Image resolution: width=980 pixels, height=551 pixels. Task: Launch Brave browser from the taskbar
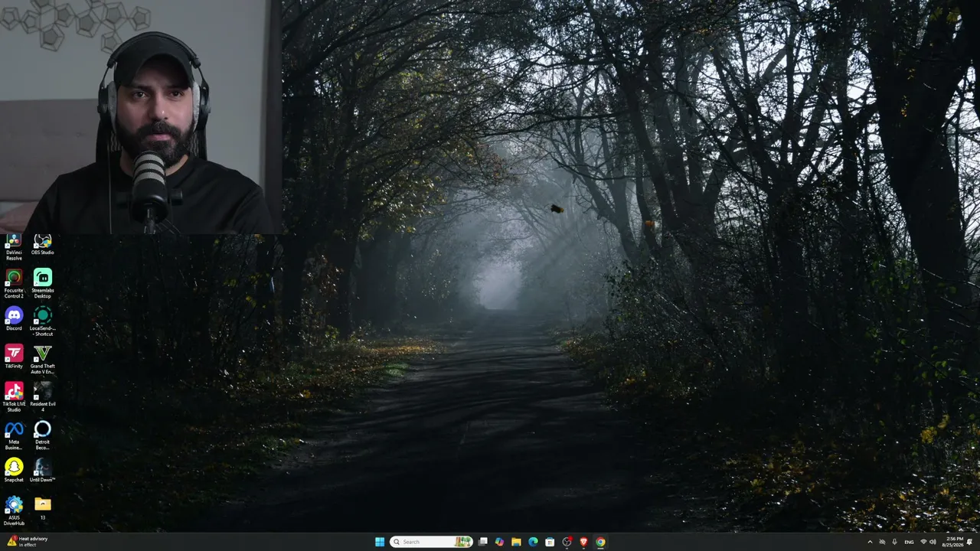tap(583, 542)
